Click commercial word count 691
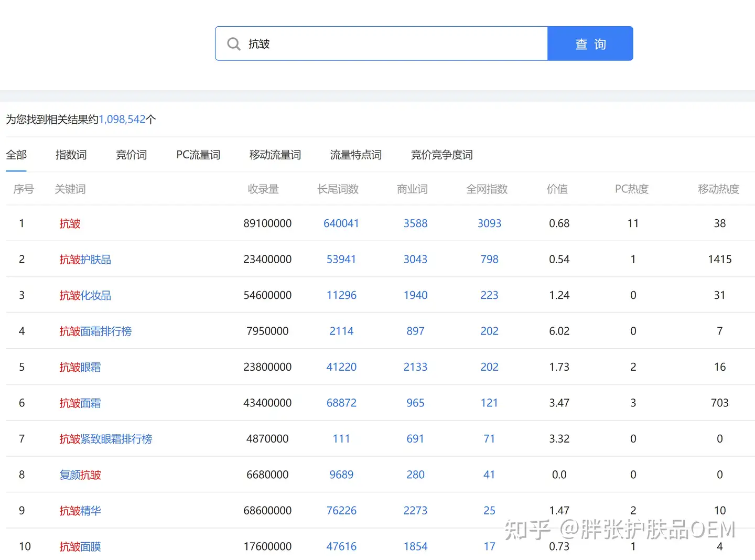 point(415,439)
